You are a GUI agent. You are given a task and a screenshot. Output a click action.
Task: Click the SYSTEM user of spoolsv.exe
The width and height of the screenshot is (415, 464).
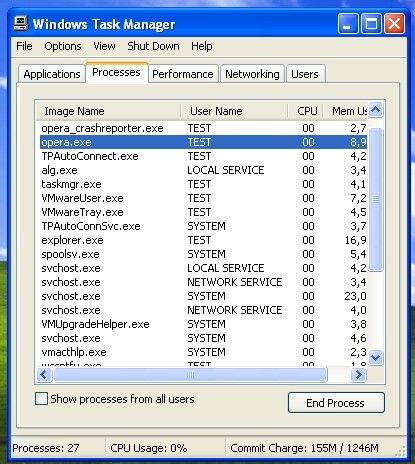point(206,254)
